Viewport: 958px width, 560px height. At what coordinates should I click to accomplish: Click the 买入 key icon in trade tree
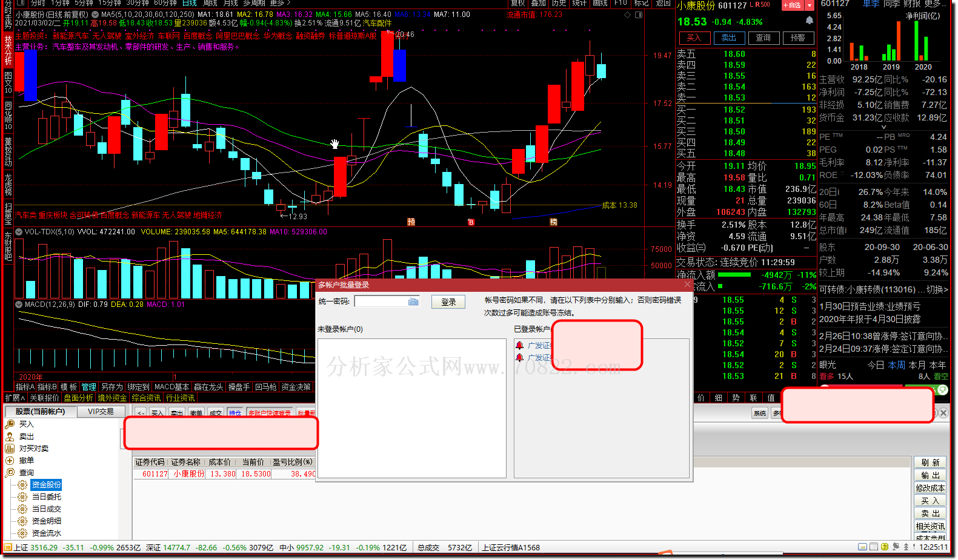click(10, 424)
